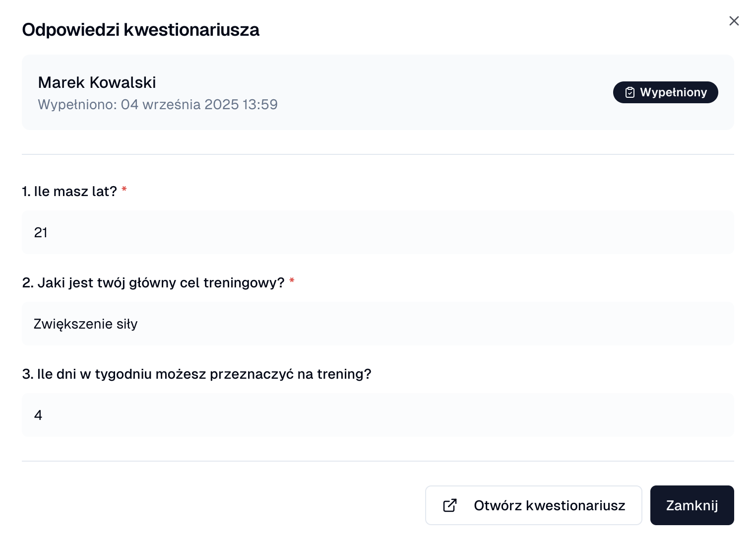
Task: Click the asterisk beside cel treningowy question
Action: tap(292, 281)
